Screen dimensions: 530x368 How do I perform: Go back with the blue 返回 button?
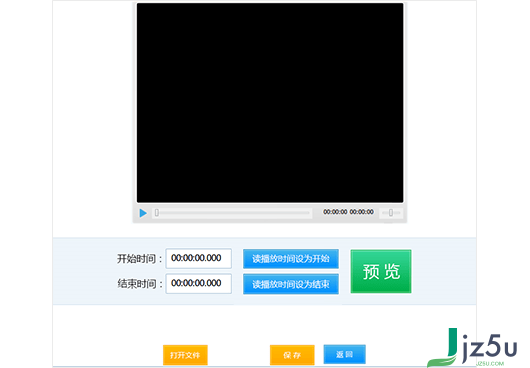(344, 354)
